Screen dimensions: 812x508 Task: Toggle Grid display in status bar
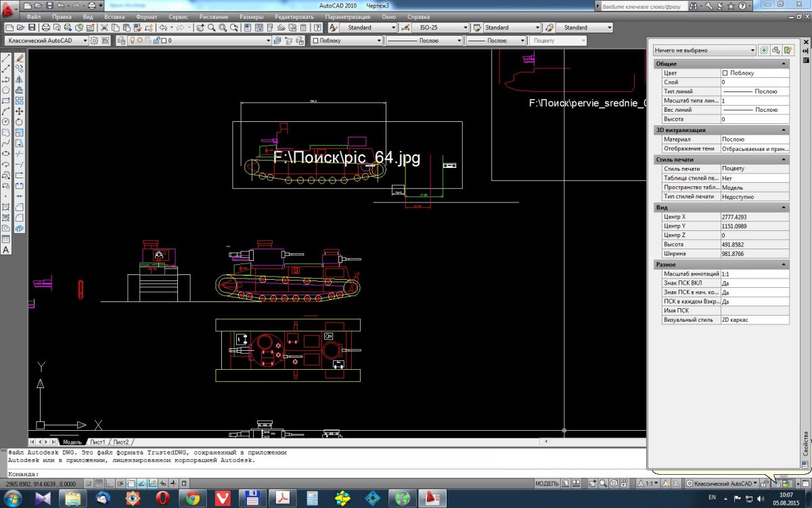(x=99, y=484)
